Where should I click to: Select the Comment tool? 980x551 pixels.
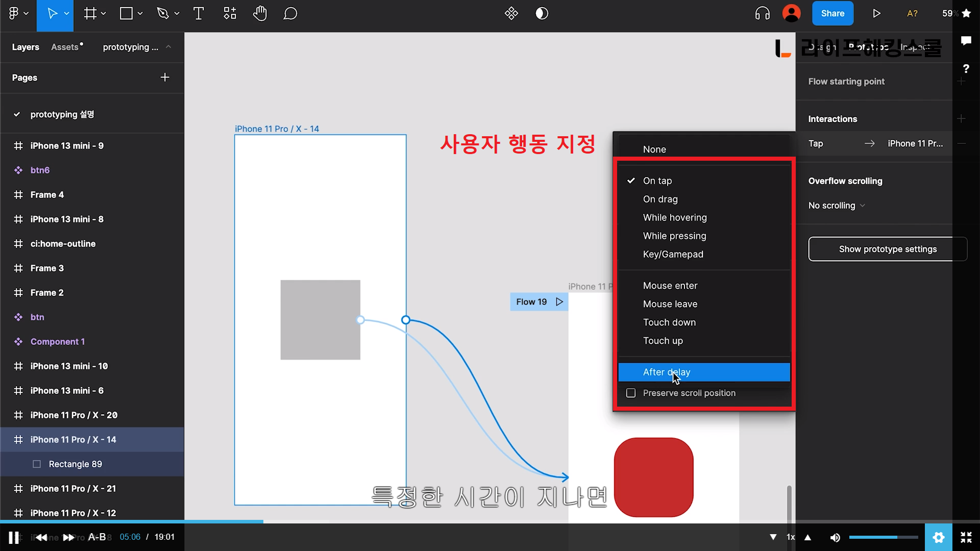(x=290, y=14)
